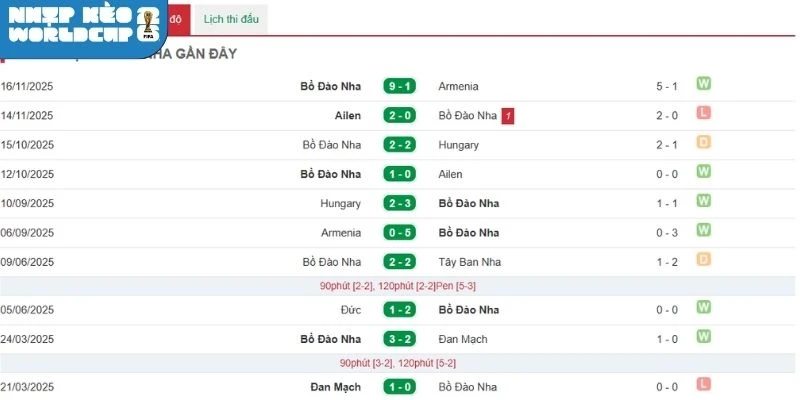Click Hungary home team on 10/09/2025

[x=340, y=203]
